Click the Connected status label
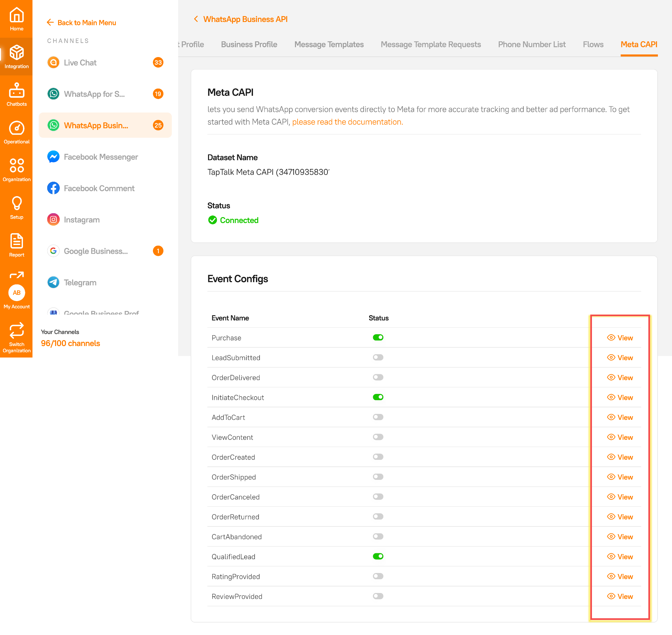Image resolution: width=672 pixels, height=635 pixels. pyautogui.click(x=239, y=220)
